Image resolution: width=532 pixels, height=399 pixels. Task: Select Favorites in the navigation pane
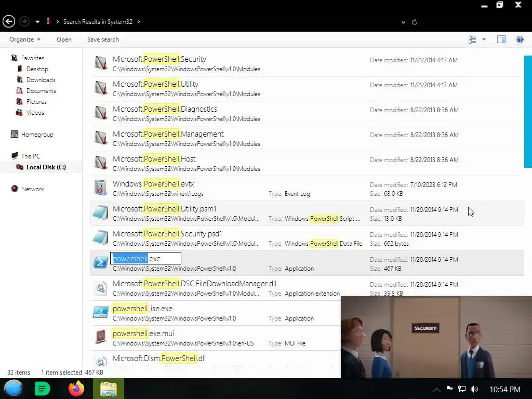[33, 58]
